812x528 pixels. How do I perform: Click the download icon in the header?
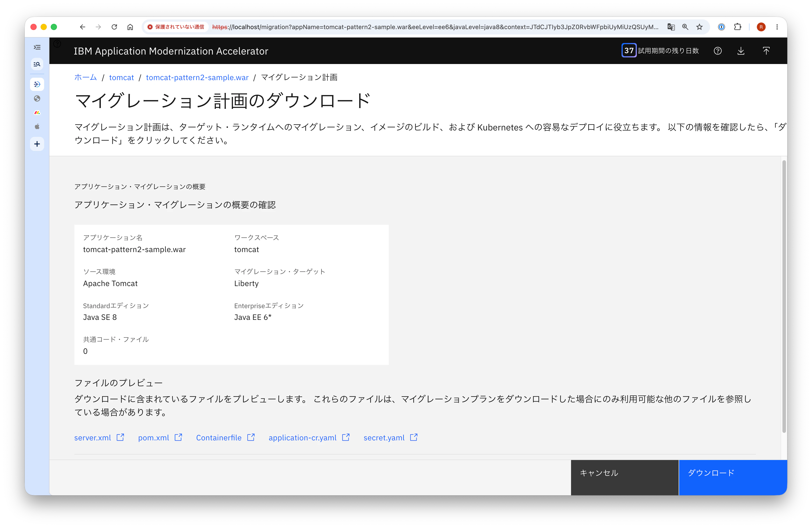741,51
